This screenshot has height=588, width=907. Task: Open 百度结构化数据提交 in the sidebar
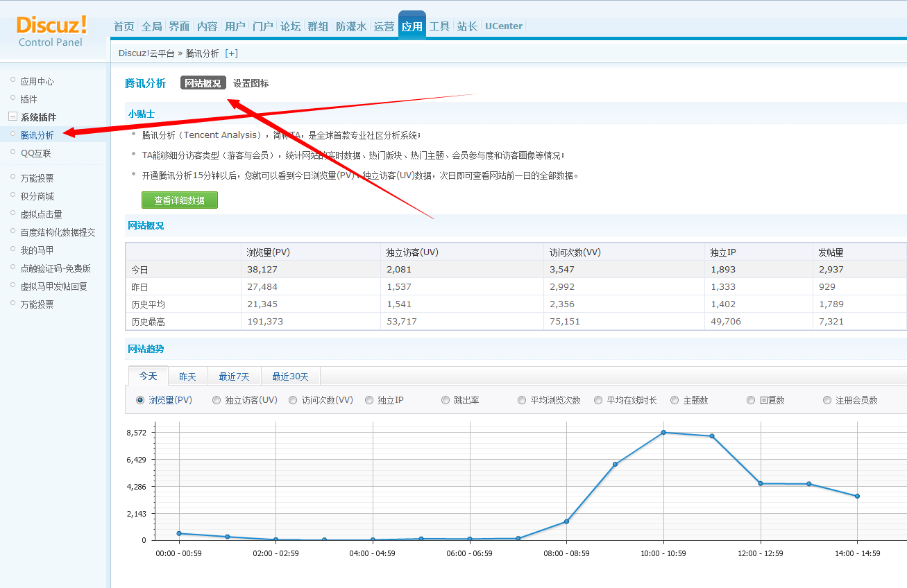(58, 232)
